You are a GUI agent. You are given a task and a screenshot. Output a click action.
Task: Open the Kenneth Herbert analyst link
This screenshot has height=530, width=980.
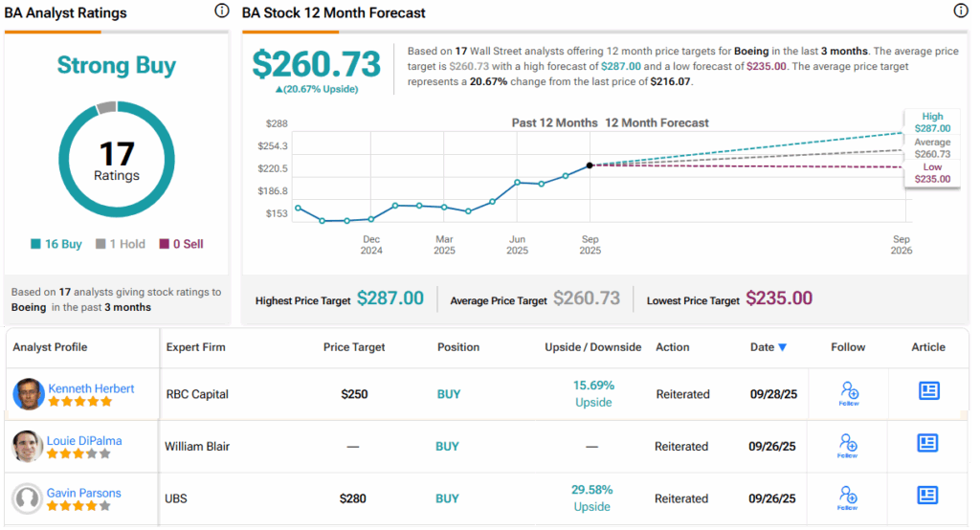(x=91, y=388)
